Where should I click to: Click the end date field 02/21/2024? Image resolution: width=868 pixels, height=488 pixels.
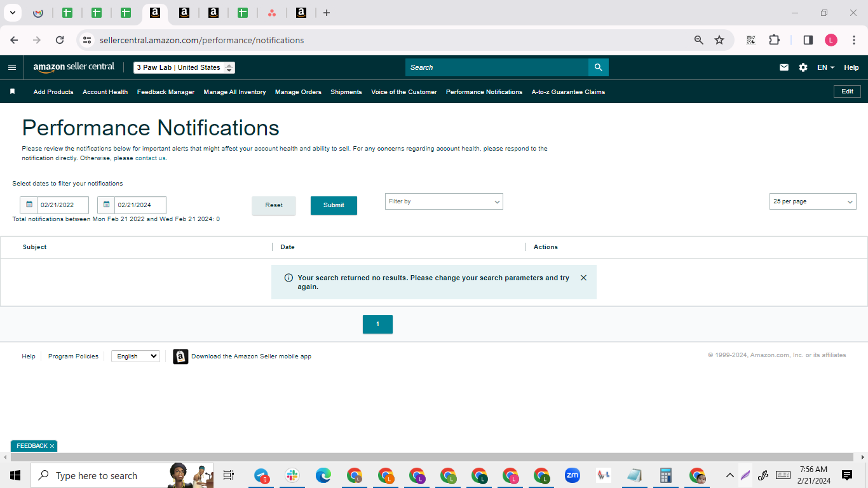[140, 205]
